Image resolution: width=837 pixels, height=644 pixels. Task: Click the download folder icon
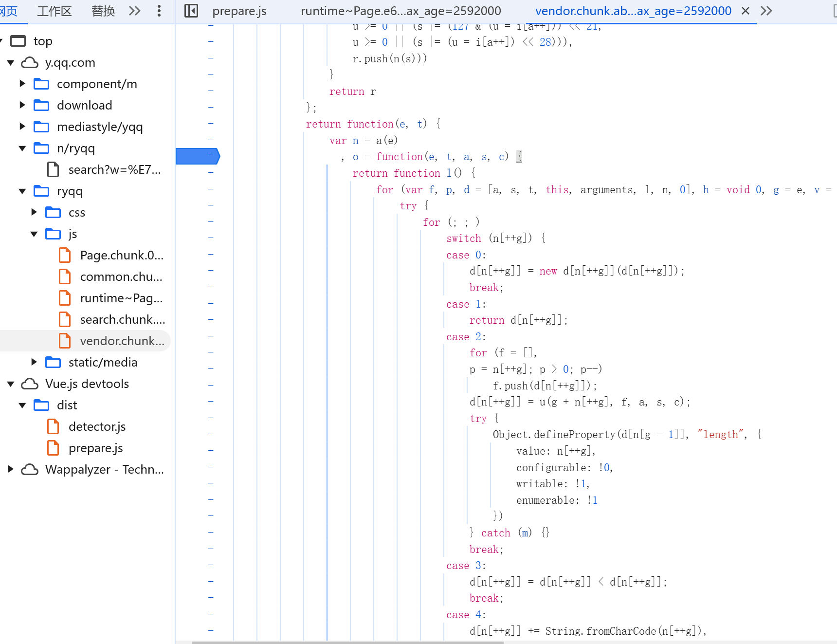pos(41,105)
